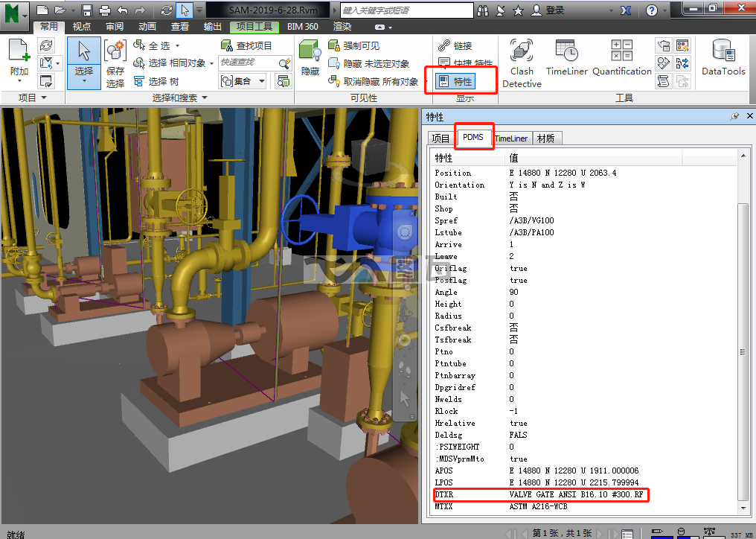
Task: Toggle 隐藏 未选定对象 (Hide Unselected)
Action: pos(368,63)
